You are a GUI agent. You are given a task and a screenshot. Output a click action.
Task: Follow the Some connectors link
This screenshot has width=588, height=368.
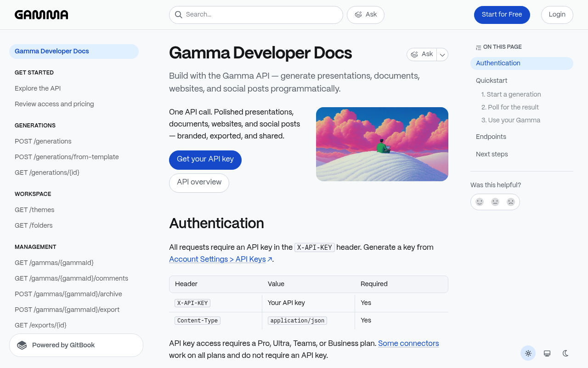click(408, 344)
